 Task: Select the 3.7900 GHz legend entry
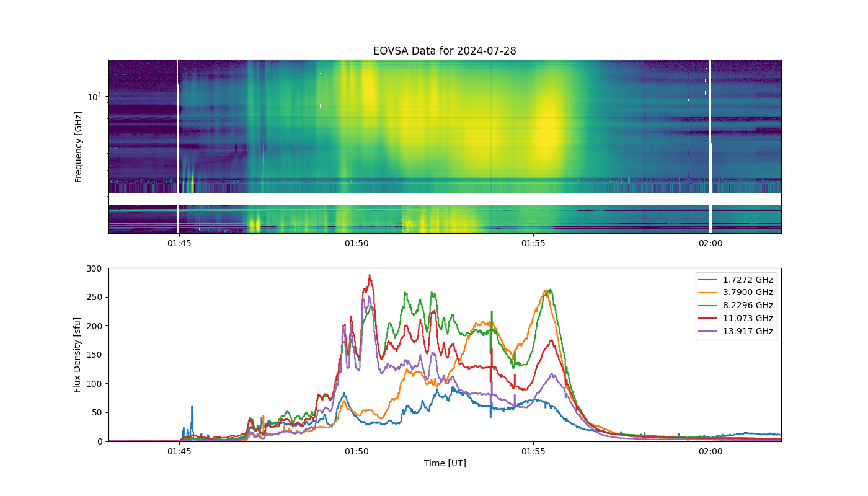[x=737, y=293]
